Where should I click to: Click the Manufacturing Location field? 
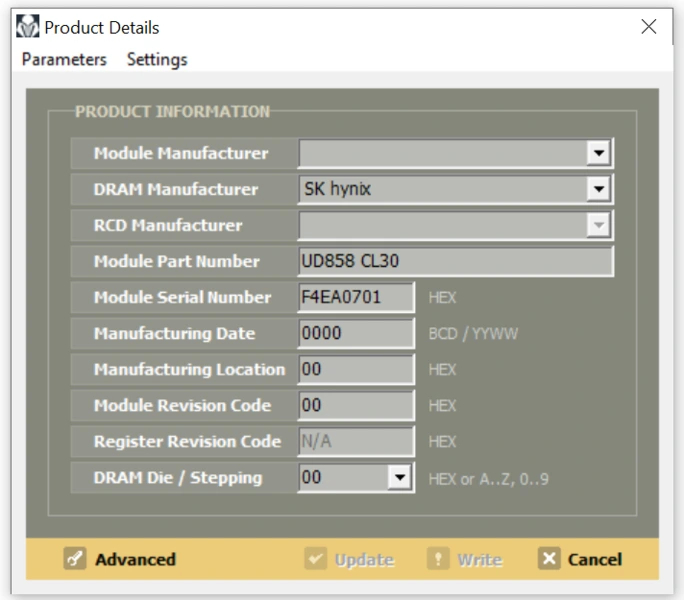tap(355, 370)
